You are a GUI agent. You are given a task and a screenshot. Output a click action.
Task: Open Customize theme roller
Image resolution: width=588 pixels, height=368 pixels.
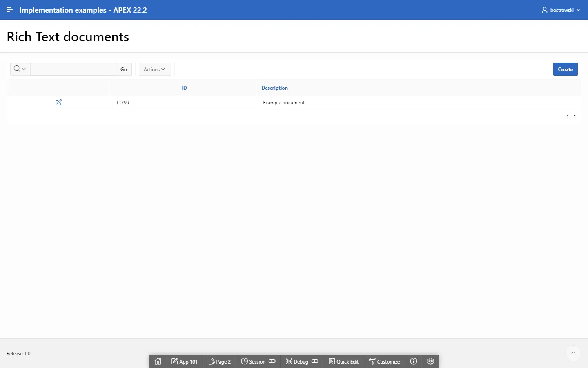384,361
